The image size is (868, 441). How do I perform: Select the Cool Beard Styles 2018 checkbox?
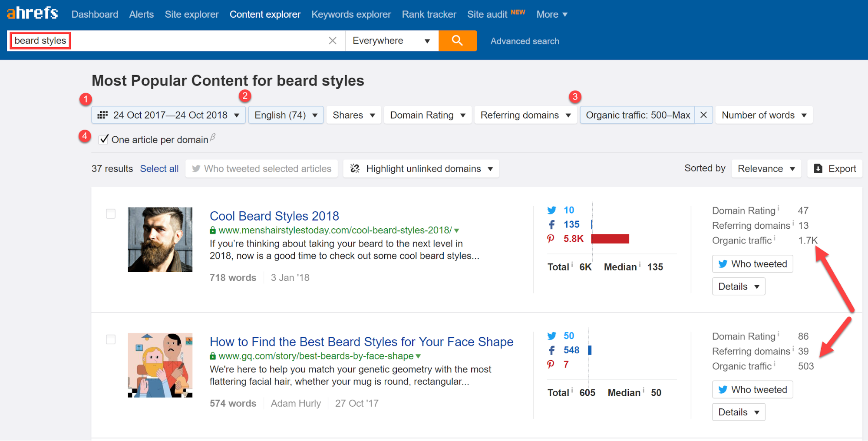tap(111, 214)
